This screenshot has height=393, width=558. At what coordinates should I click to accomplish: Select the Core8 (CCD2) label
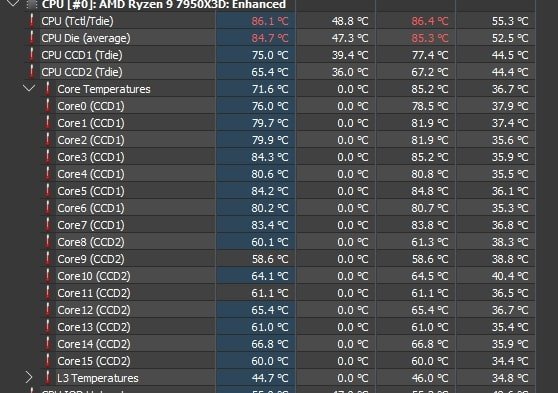click(91, 242)
